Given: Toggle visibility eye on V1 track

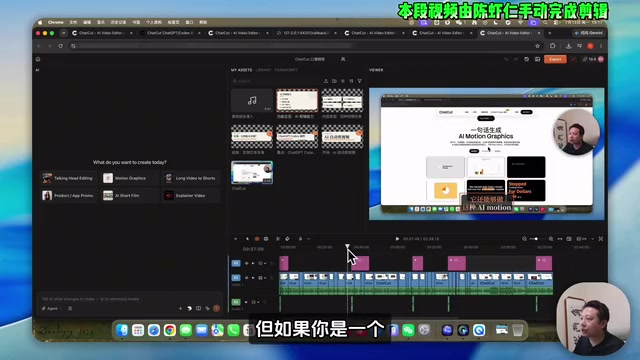Looking at the screenshot, I should point(246,278).
